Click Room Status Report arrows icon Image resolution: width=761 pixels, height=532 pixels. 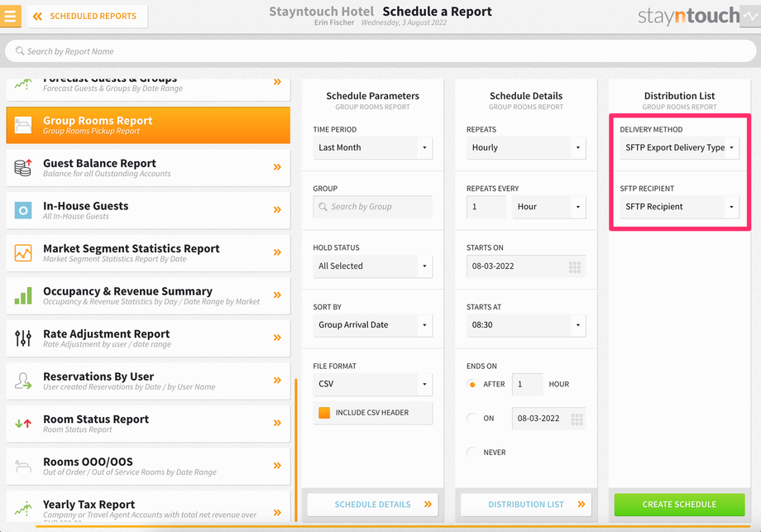23,424
